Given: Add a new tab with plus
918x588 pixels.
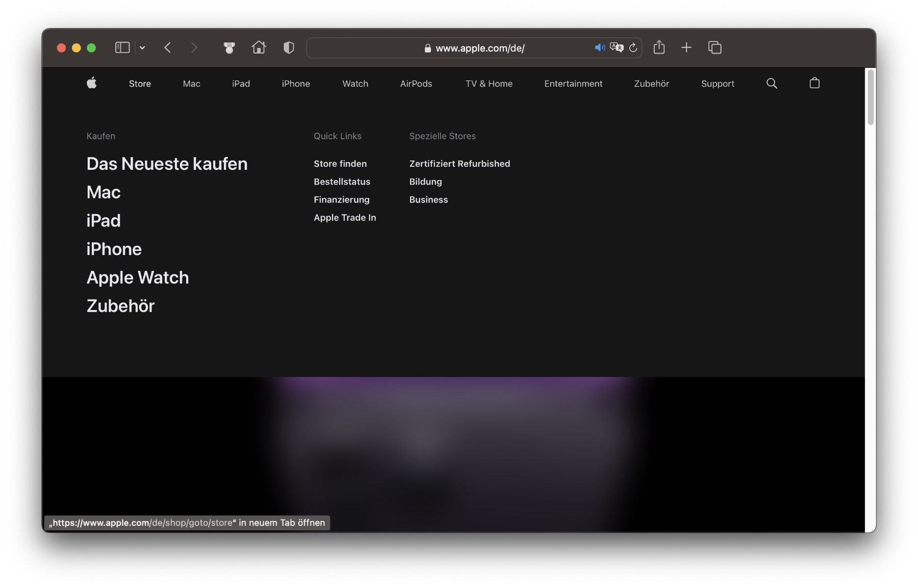Looking at the screenshot, I should 686,47.
